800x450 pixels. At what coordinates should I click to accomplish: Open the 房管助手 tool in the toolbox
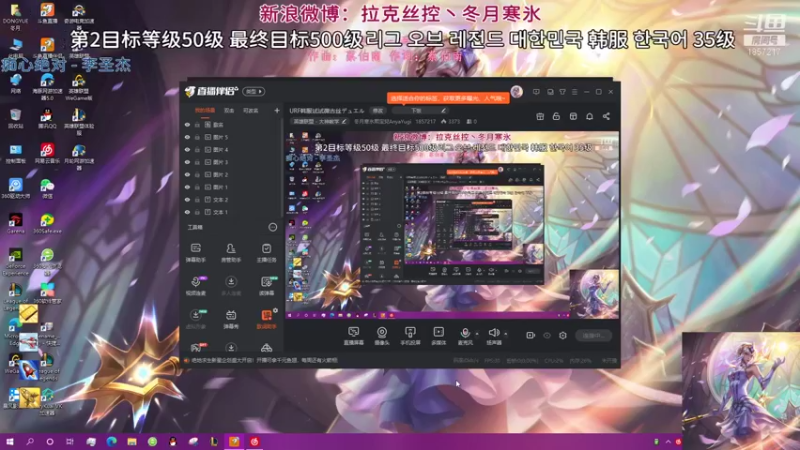click(231, 253)
